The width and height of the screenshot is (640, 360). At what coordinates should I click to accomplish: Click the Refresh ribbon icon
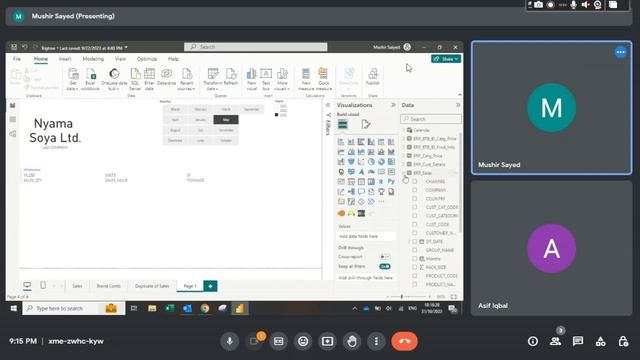pyautogui.click(x=231, y=77)
